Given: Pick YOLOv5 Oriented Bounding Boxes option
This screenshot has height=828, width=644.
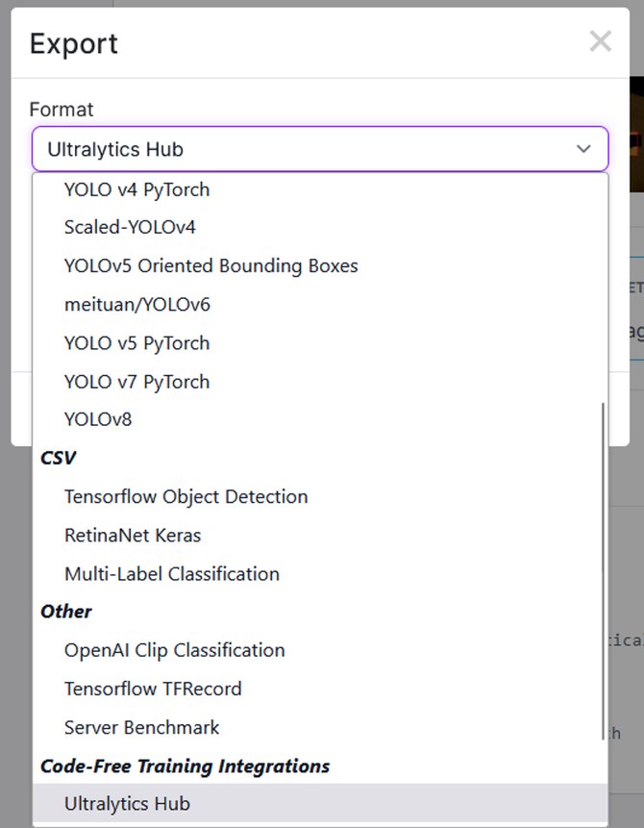Looking at the screenshot, I should (x=211, y=266).
